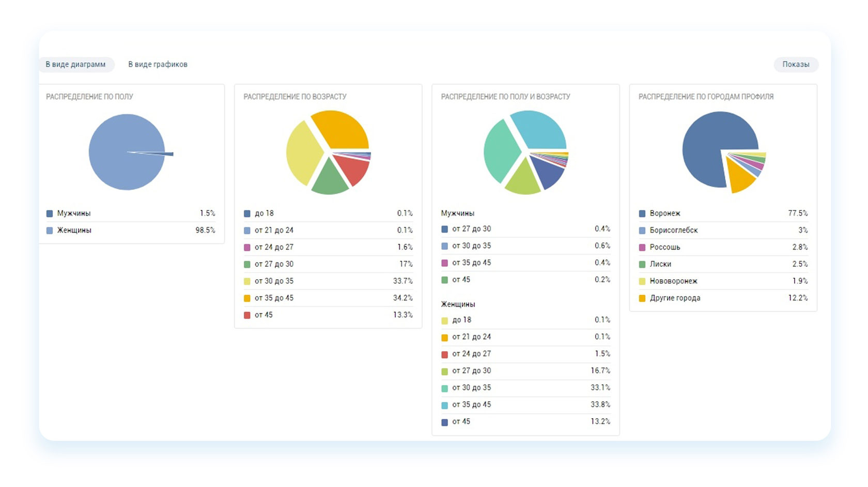This screenshot has width=868, height=487.
Task: Click the Мужчины color swatch in gender legend
Action: (x=50, y=214)
